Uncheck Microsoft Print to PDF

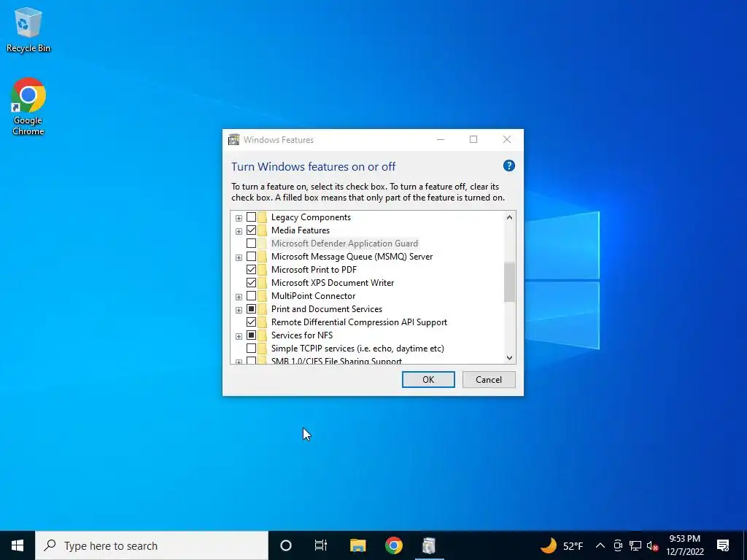tap(251, 270)
